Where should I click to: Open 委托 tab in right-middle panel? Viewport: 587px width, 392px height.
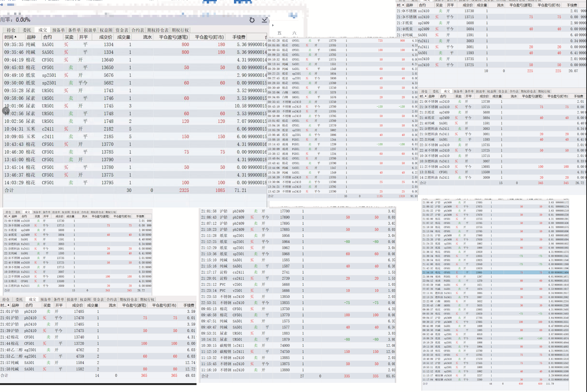tap(436, 91)
